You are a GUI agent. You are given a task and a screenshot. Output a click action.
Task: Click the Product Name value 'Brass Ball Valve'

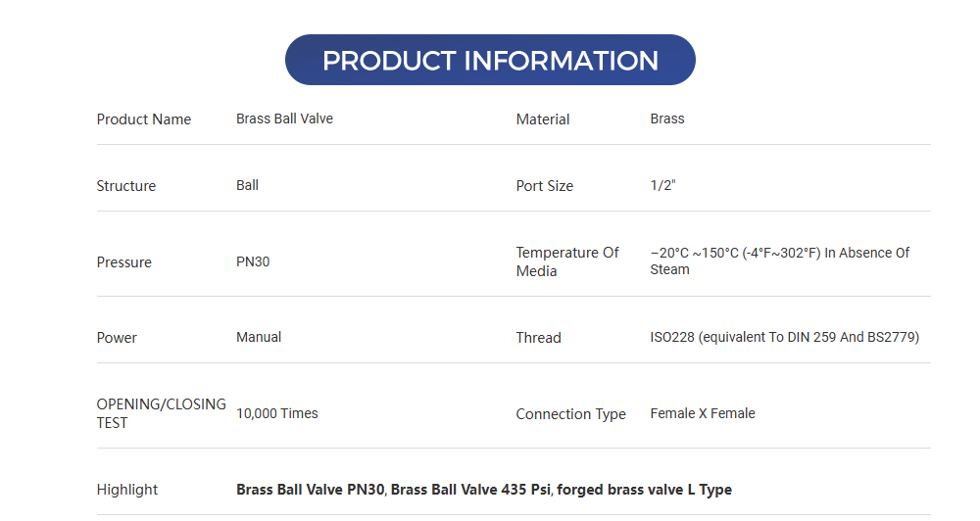284,118
